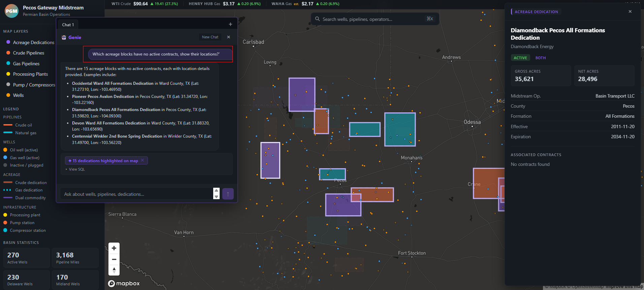The height and width of the screenshot is (290, 644).
Task: Send message with the arrow button
Action: (228, 194)
